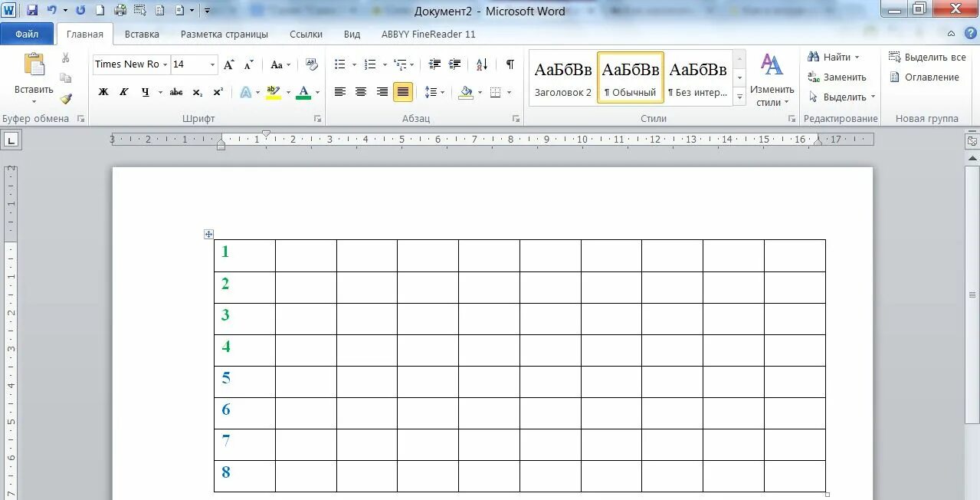This screenshot has width=980, height=500.
Task: Open the font size dropdown
Action: coord(213,64)
